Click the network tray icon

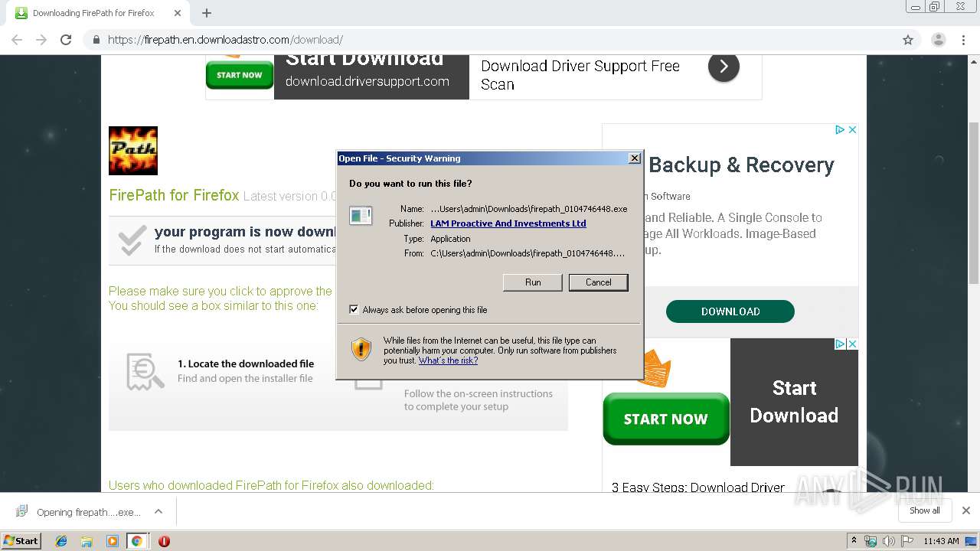(x=871, y=541)
